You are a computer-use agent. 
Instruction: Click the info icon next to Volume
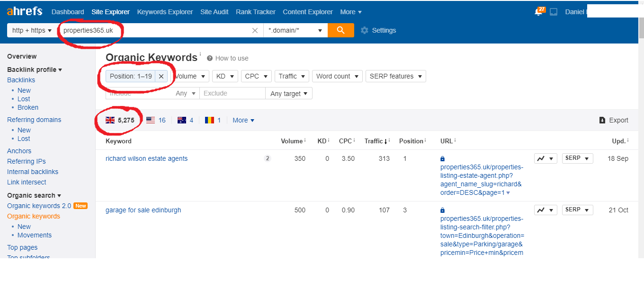pyautogui.click(x=304, y=140)
